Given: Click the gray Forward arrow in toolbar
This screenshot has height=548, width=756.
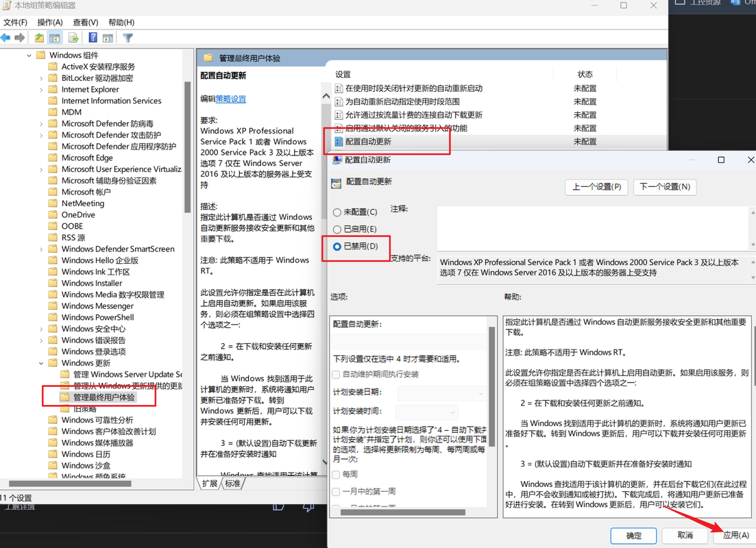Looking at the screenshot, I should point(20,38).
